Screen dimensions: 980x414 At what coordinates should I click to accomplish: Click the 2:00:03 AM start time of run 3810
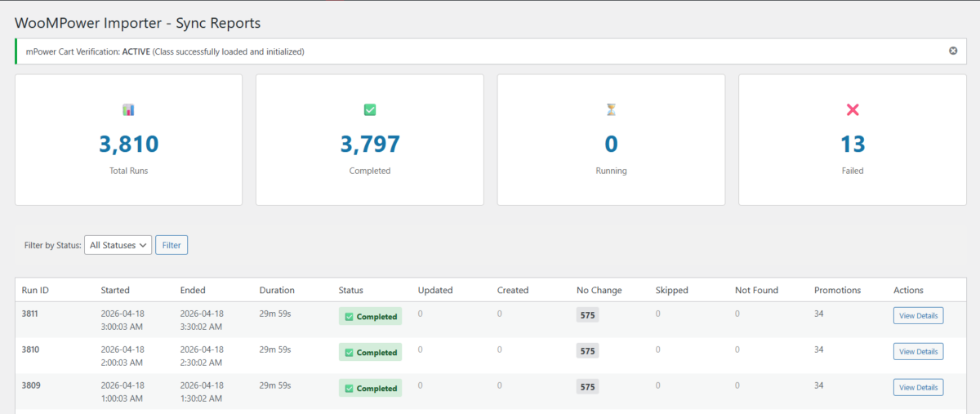click(x=122, y=363)
